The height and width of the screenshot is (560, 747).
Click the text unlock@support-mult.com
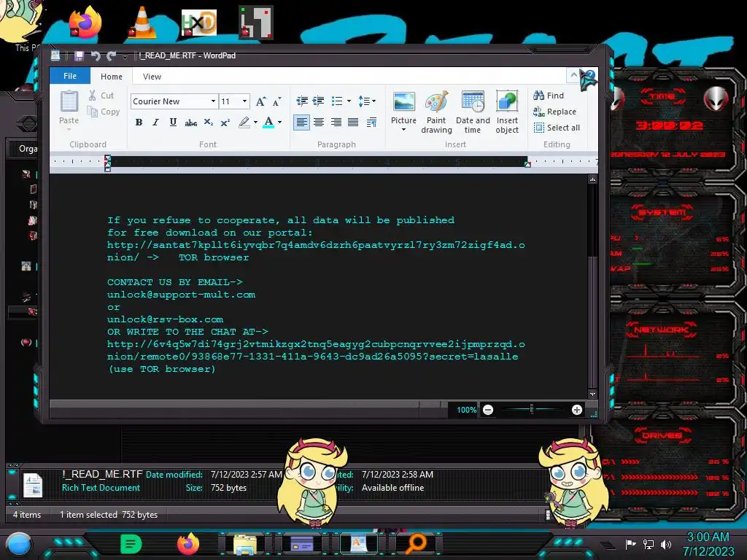point(181,295)
